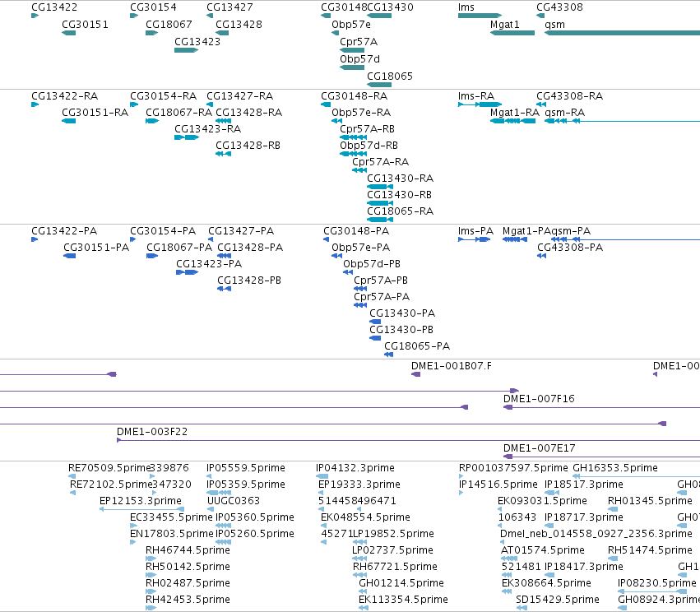Image resolution: width=700 pixels, height=612 pixels.
Task: Select the Obp57e gene label
Action: (x=351, y=25)
